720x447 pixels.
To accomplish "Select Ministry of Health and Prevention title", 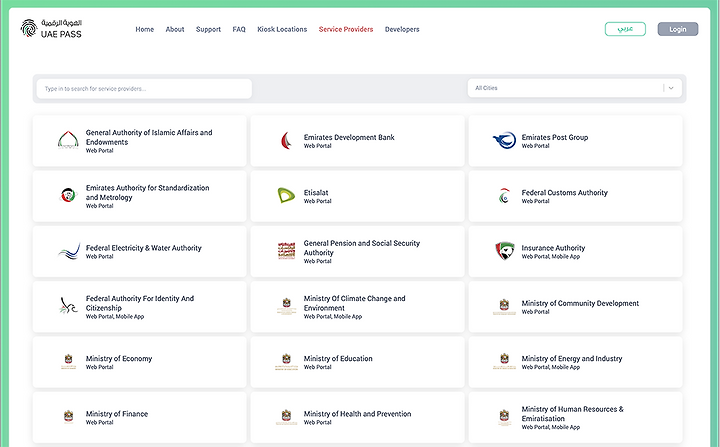I will [357, 413].
